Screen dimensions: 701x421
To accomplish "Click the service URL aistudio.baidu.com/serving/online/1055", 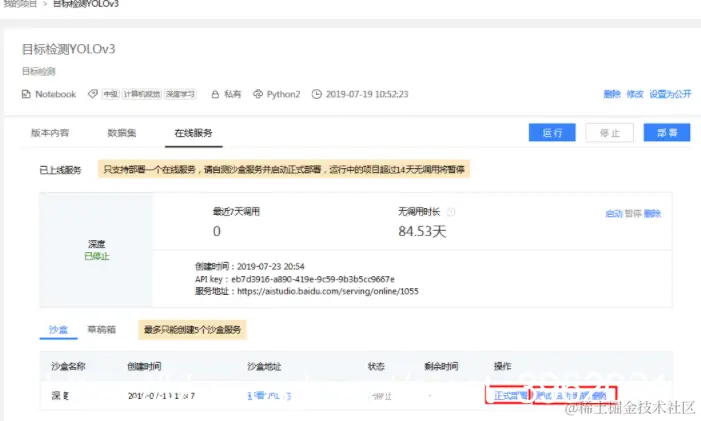I will tap(328, 291).
